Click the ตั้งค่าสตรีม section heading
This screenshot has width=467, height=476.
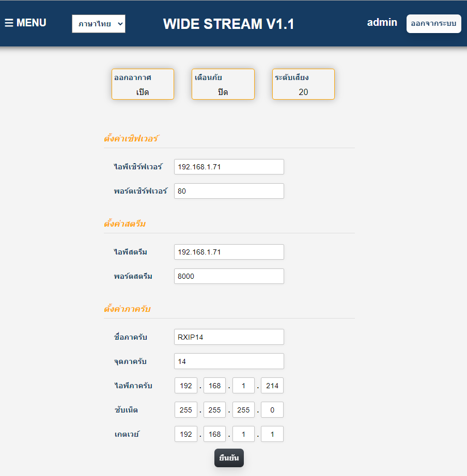tap(125, 224)
